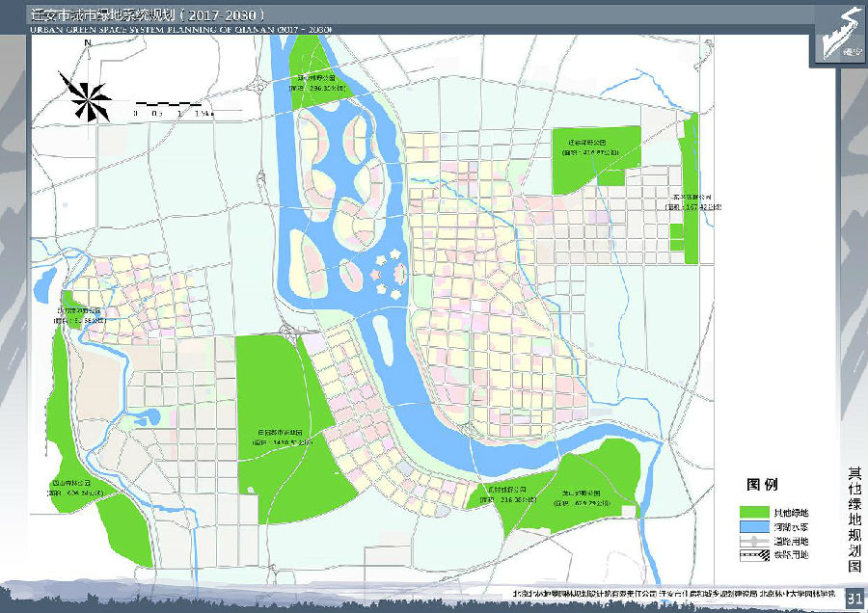
Task: Click the flower-shaped island cluster in river
Action: [393, 272]
